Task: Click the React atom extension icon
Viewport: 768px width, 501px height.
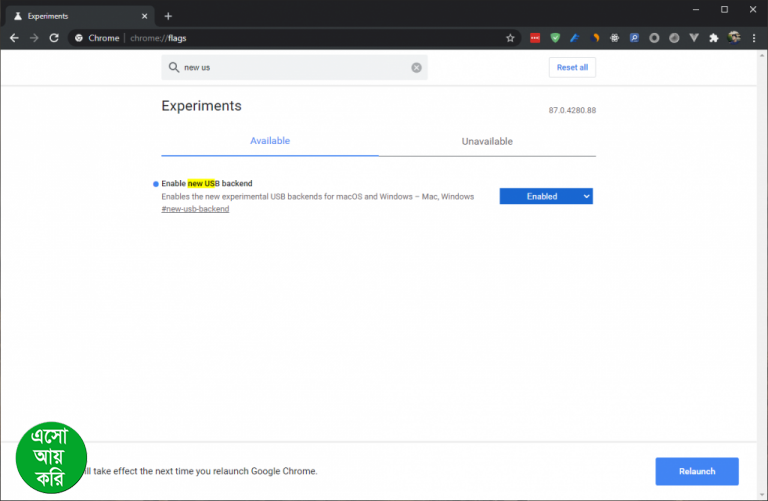Action: click(614, 38)
